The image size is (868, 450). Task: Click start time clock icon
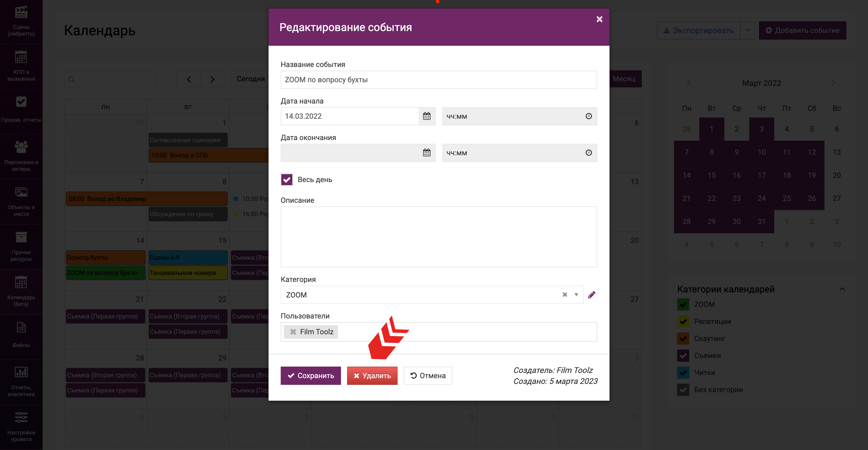point(588,116)
